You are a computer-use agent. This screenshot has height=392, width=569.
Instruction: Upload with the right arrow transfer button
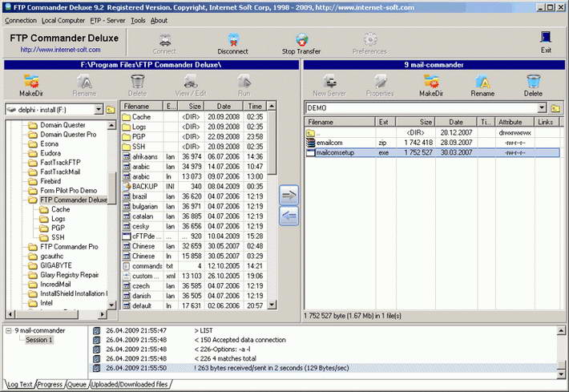[289, 196]
